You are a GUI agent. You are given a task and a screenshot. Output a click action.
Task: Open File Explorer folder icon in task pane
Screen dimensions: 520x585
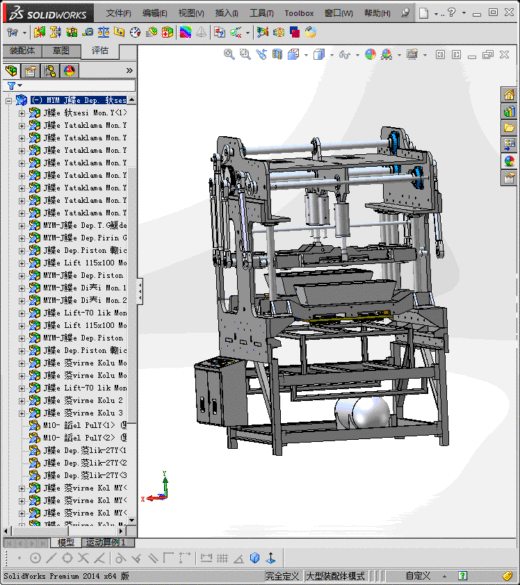(x=509, y=128)
